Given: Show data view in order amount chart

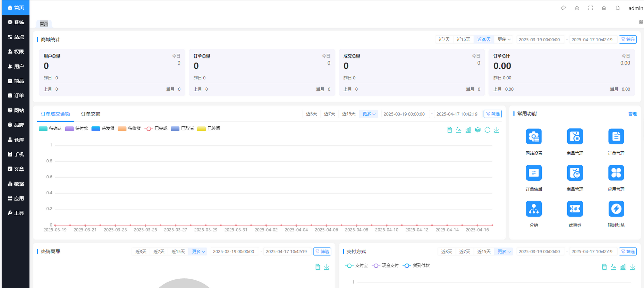Looking at the screenshot, I should (449, 130).
